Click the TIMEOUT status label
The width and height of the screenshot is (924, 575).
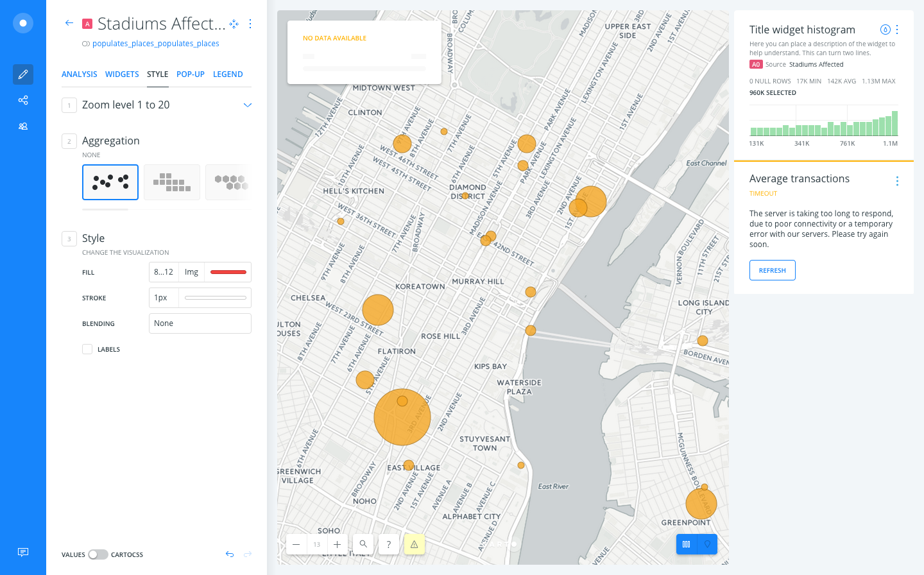763,193
